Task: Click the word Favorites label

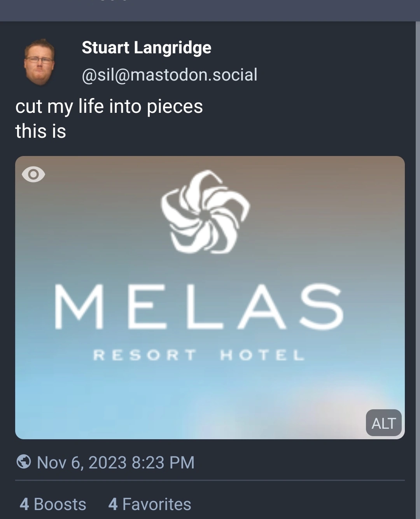Action: click(x=157, y=504)
